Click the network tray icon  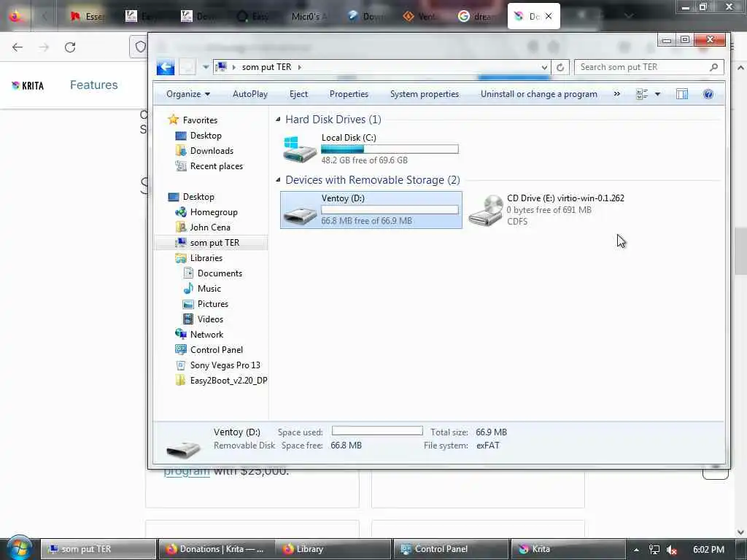tap(654, 550)
